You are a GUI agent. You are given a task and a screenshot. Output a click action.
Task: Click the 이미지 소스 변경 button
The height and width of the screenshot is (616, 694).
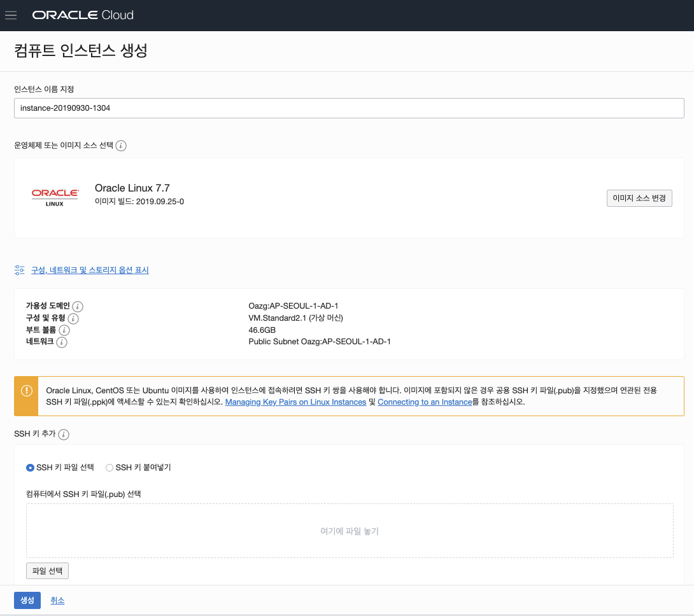[639, 199]
